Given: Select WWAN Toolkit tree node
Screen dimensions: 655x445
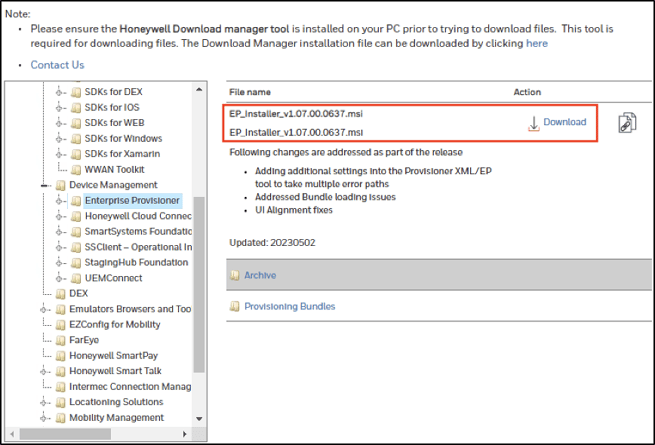Looking at the screenshot, I should click(114, 170).
